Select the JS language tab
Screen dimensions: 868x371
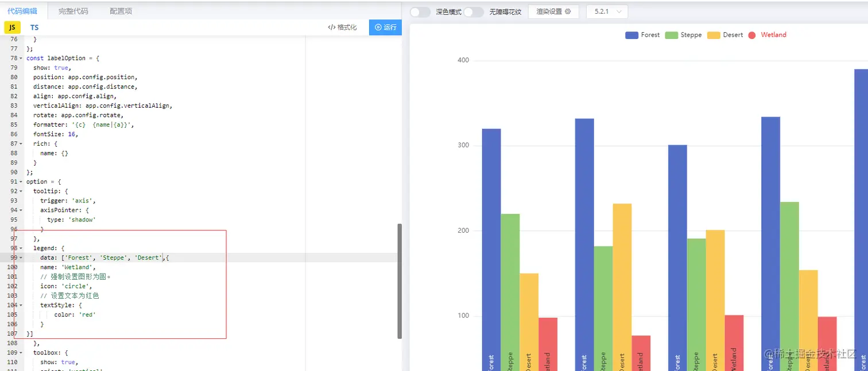click(x=12, y=28)
